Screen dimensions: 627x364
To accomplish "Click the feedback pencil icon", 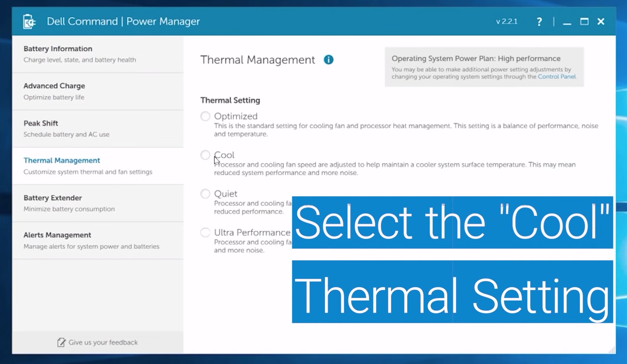I will pos(61,342).
